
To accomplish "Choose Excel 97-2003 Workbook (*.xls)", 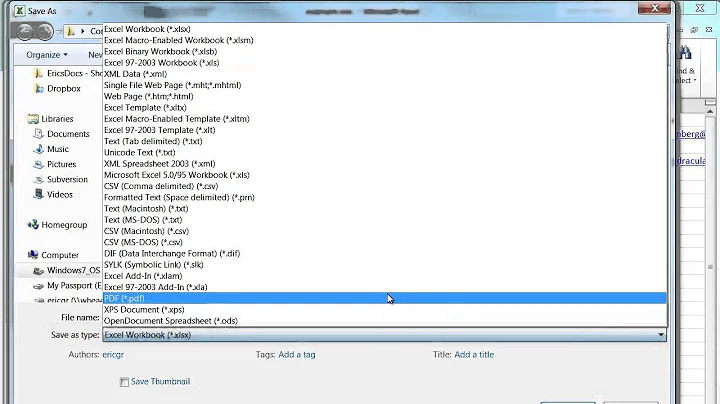I will pyautogui.click(x=385, y=62).
